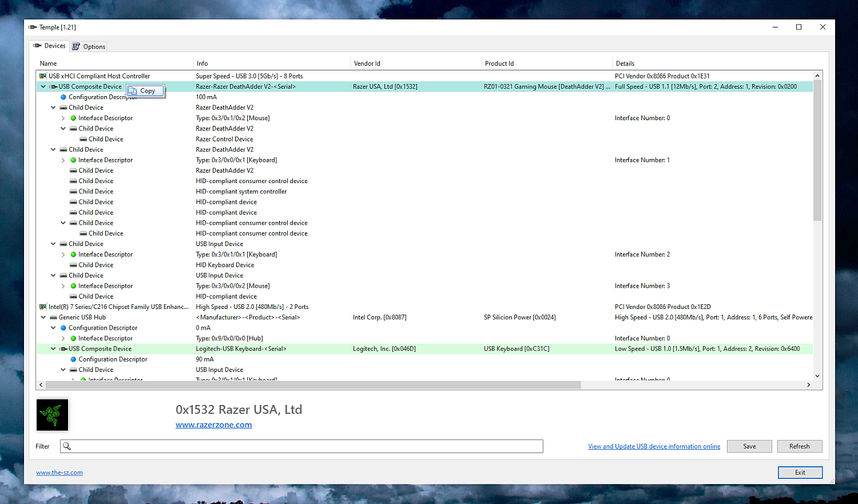Choose Copy from the context menu
This screenshot has height=504, width=858.
pyautogui.click(x=146, y=91)
